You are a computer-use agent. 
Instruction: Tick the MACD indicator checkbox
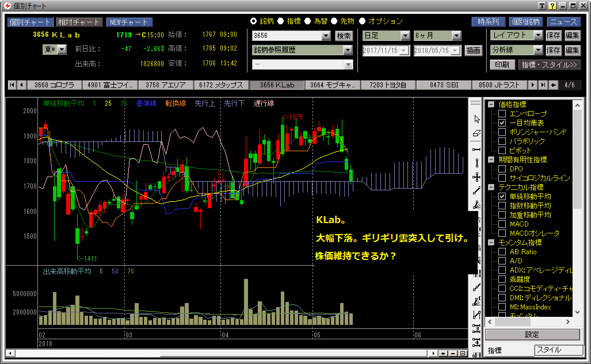pos(502,224)
